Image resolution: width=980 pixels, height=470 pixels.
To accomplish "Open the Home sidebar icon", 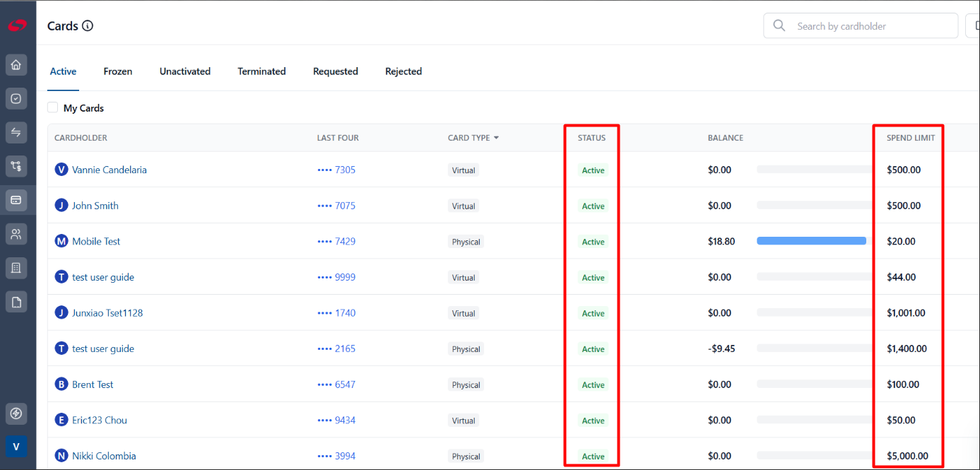I will [16, 65].
